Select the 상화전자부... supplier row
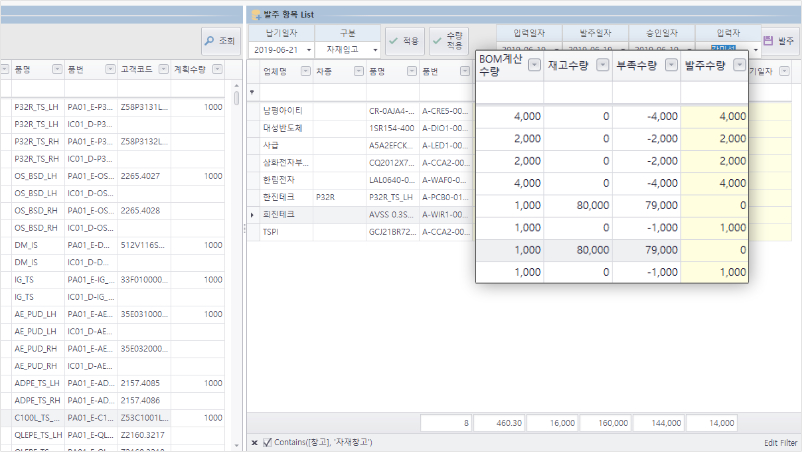The width and height of the screenshot is (802, 452). [286, 163]
